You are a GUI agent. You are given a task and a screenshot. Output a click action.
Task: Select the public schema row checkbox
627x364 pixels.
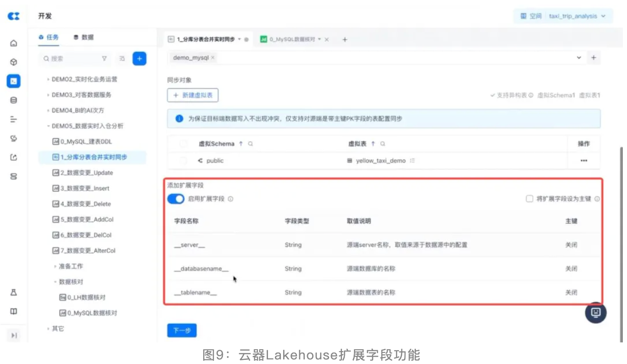[x=183, y=161]
